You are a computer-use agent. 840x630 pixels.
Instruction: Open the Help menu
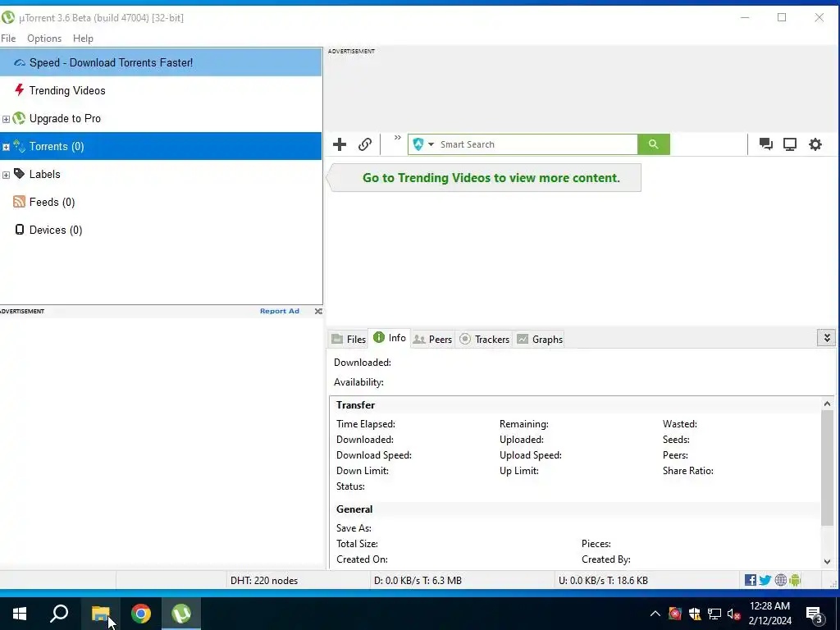83,39
